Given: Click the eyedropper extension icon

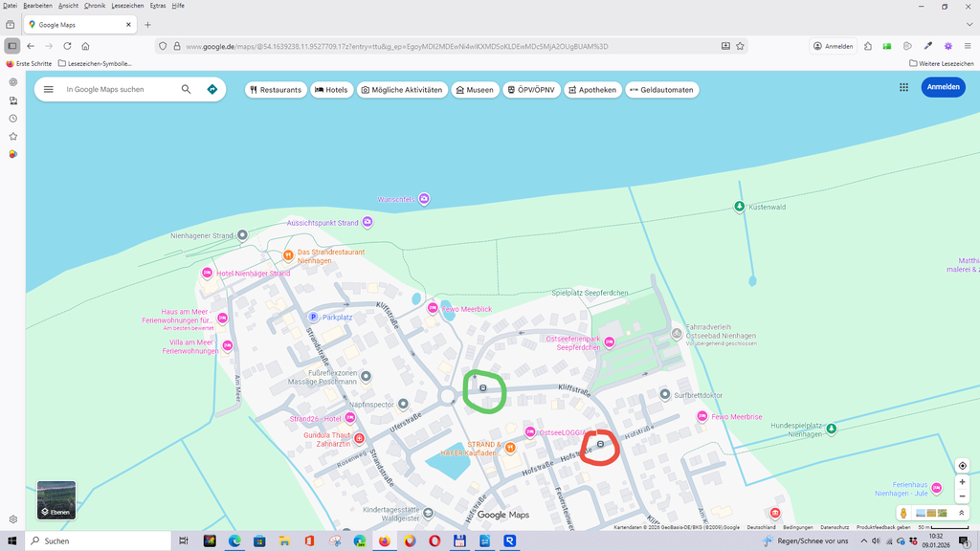Looking at the screenshot, I should pos(927,46).
